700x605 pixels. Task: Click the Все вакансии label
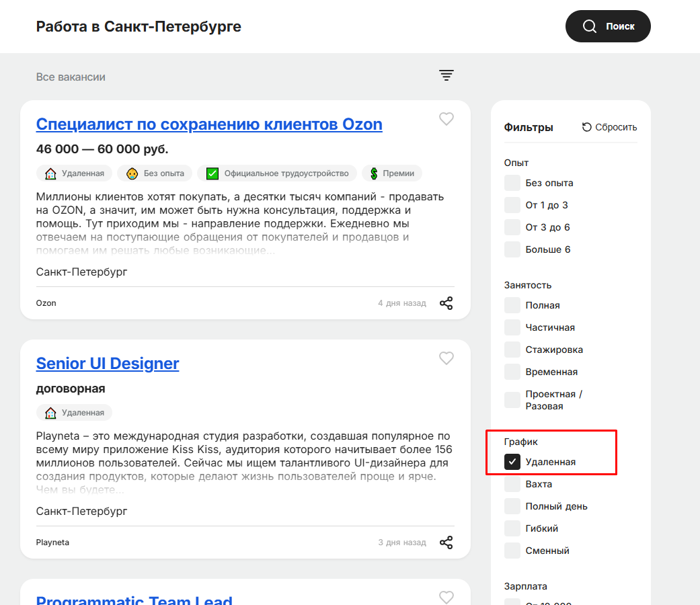click(71, 77)
